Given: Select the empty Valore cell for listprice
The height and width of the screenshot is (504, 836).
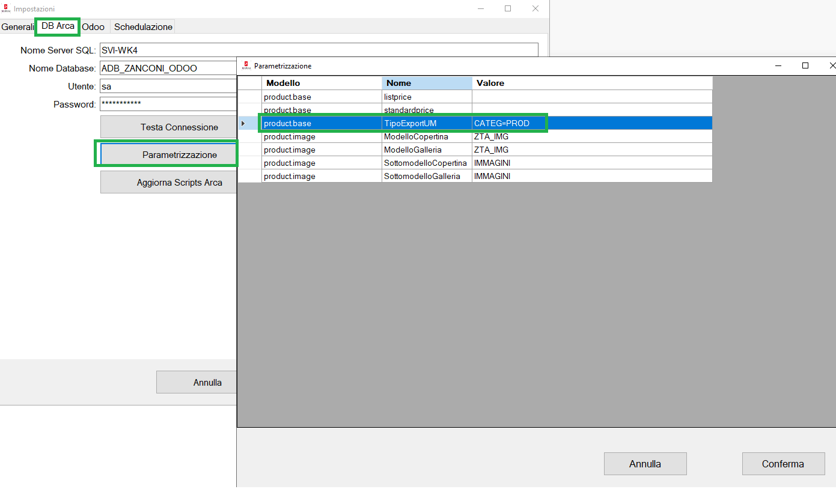Looking at the screenshot, I should [x=591, y=97].
